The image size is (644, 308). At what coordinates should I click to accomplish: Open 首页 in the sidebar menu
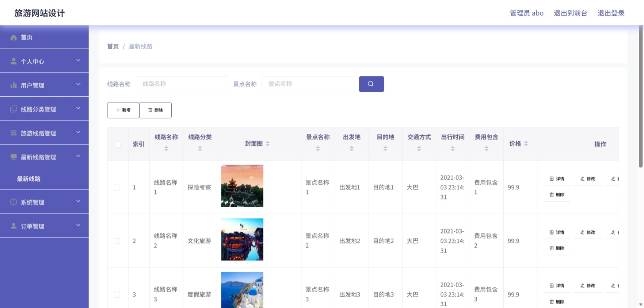(44, 37)
